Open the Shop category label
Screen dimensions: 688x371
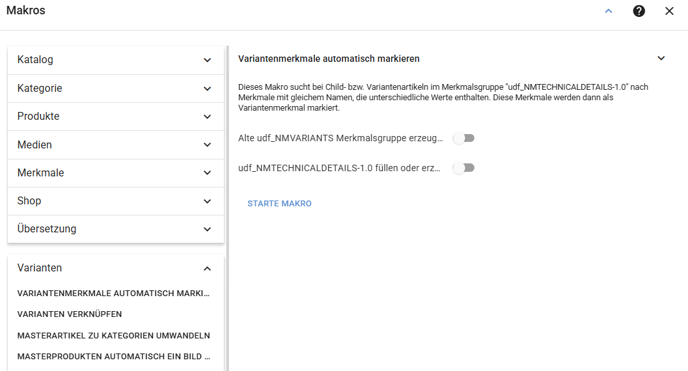tap(29, 201)
